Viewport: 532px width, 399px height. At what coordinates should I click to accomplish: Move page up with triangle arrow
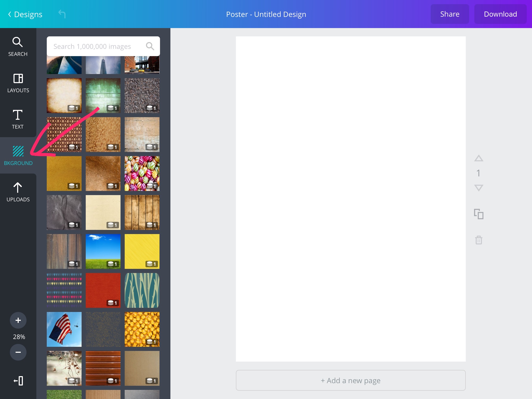[478, 158]
